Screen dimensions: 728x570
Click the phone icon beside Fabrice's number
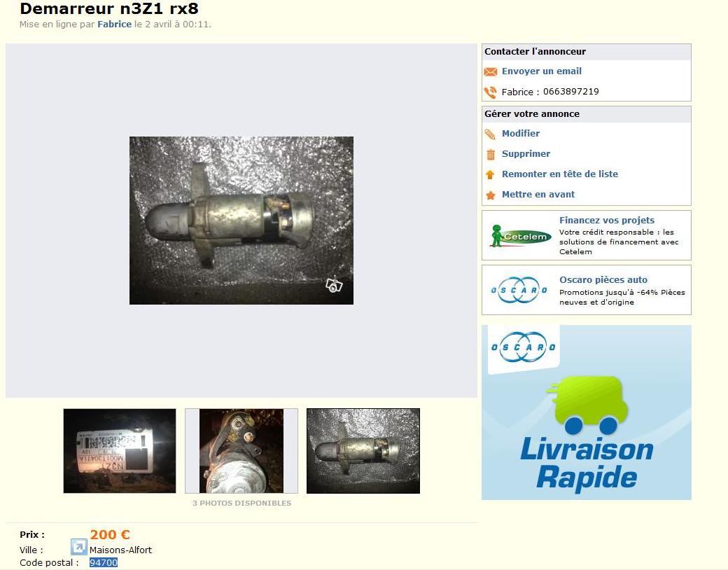(491, 92)
